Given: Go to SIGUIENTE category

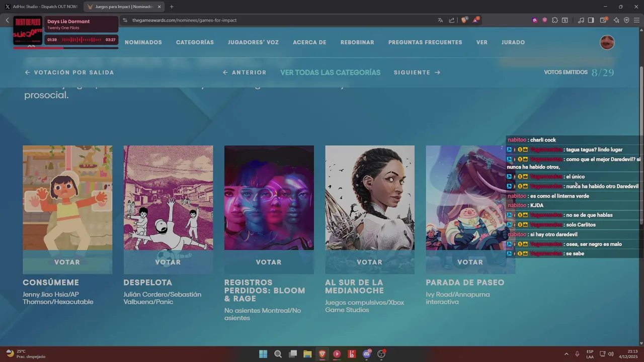Looking at the screenshot, I should (x=417, y=72).
